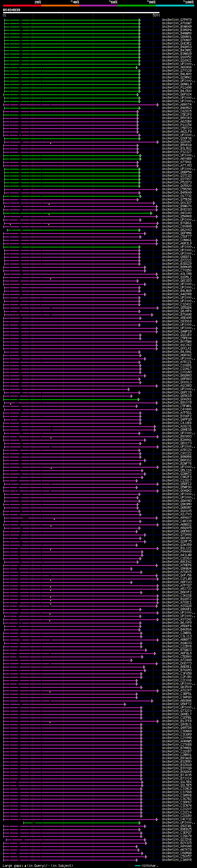Viewport: 197px width, 868px height.
Task: Select hit UniRef100_B0W649
Action: click(x=177, y=26)
